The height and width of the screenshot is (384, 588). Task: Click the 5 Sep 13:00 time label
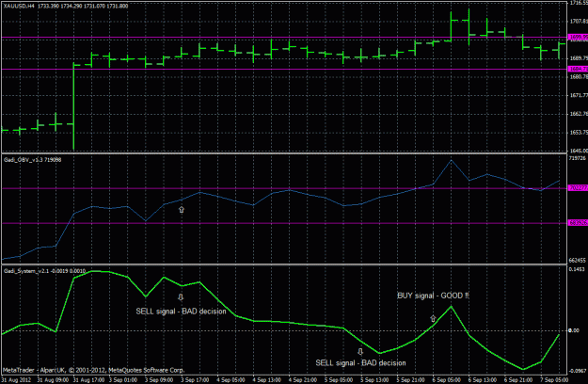(374, 380)
